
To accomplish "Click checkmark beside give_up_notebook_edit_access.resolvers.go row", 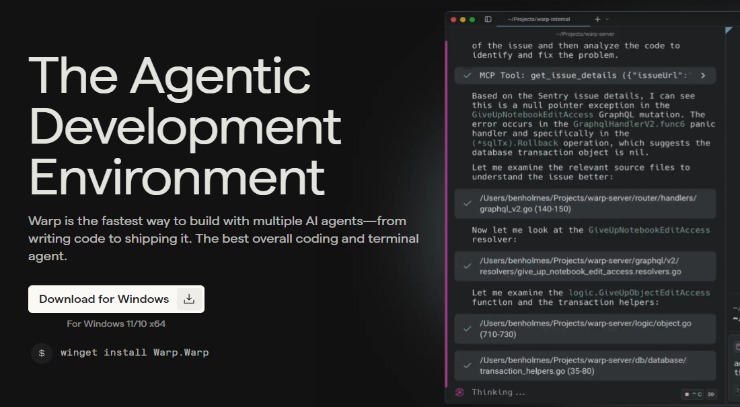I will coord(467,266).
